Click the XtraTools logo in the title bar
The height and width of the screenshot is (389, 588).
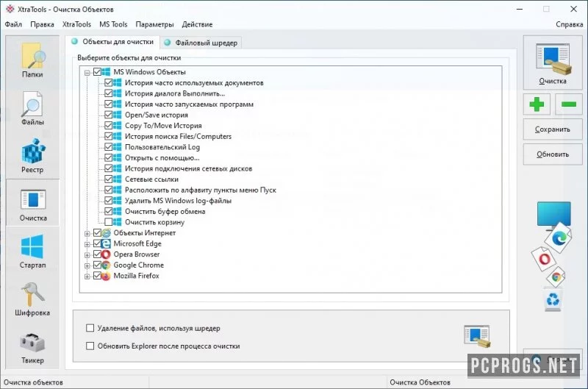pyautogui.click(x=10, y=9)
